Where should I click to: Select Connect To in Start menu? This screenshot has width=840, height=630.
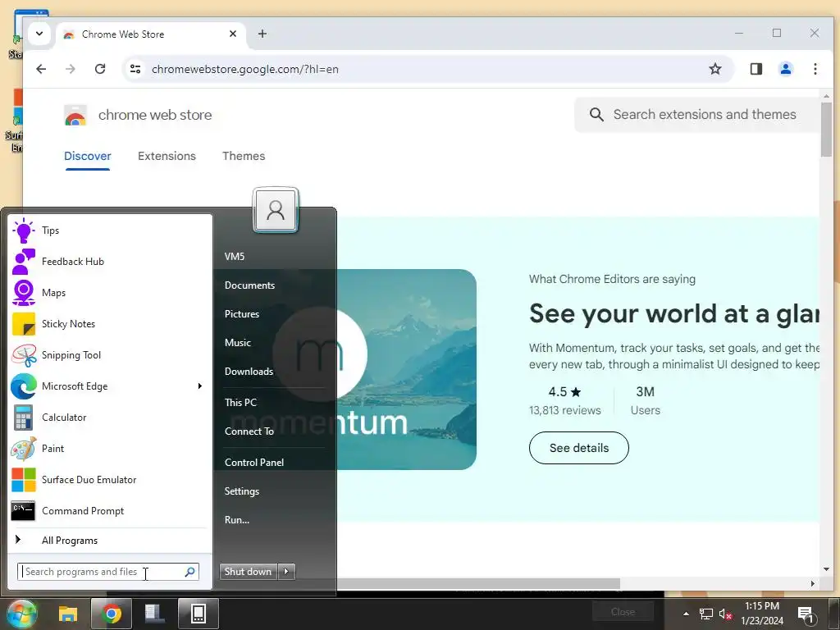tap(249, 431)
